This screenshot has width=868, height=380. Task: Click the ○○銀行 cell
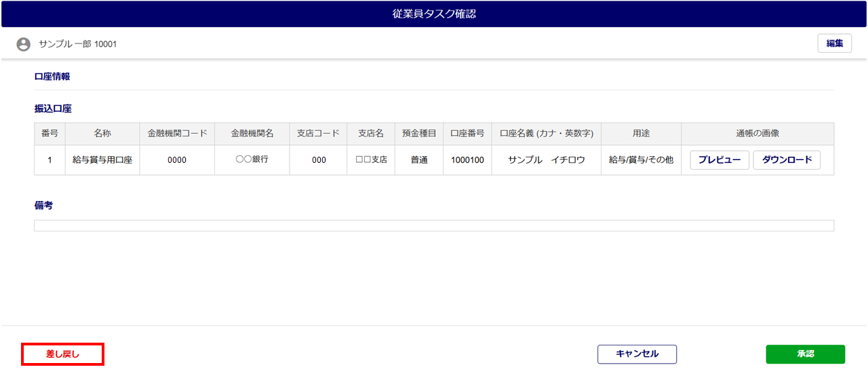(x=252, y=160)
